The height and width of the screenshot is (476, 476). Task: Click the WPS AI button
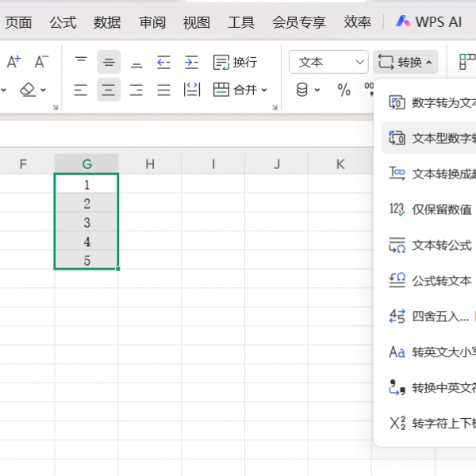tap(429, 22)
